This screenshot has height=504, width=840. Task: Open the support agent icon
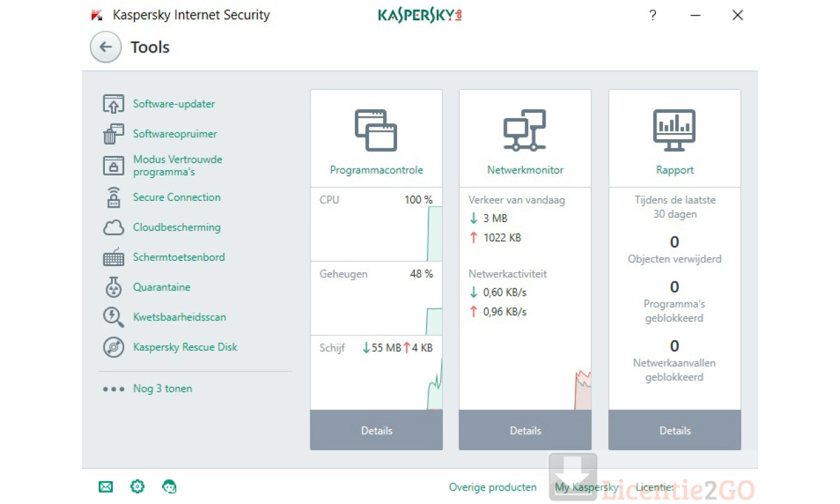click(169, 487)
